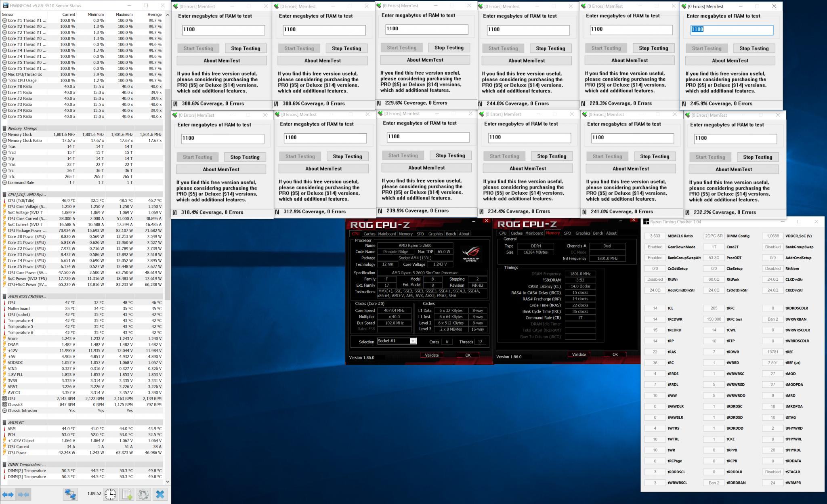Image resolution: width=827 pixels, height=504 pixels.
Task: Open the SPD tab in right CPU-Z window
Action: [567, 233]
